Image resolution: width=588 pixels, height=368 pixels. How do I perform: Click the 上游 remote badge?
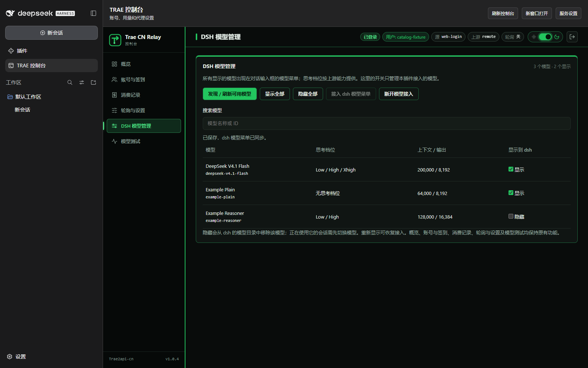pos(483,37)
